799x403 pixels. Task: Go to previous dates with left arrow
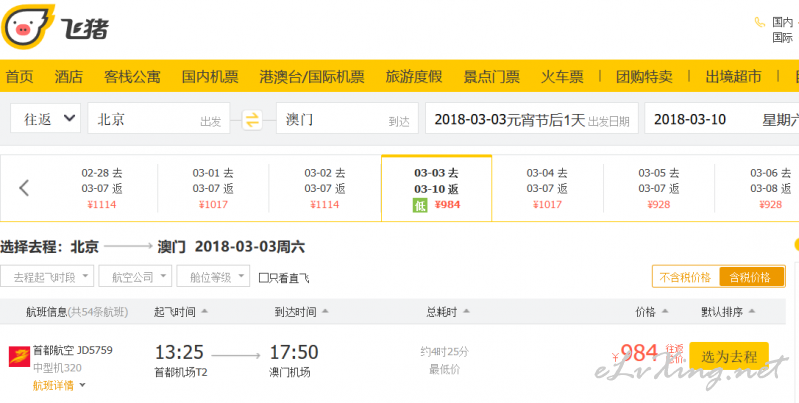tap(24, 188)
